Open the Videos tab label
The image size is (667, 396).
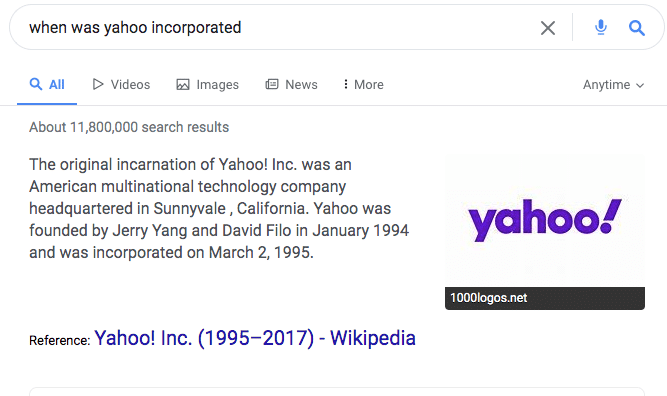(x=130, y=85)
